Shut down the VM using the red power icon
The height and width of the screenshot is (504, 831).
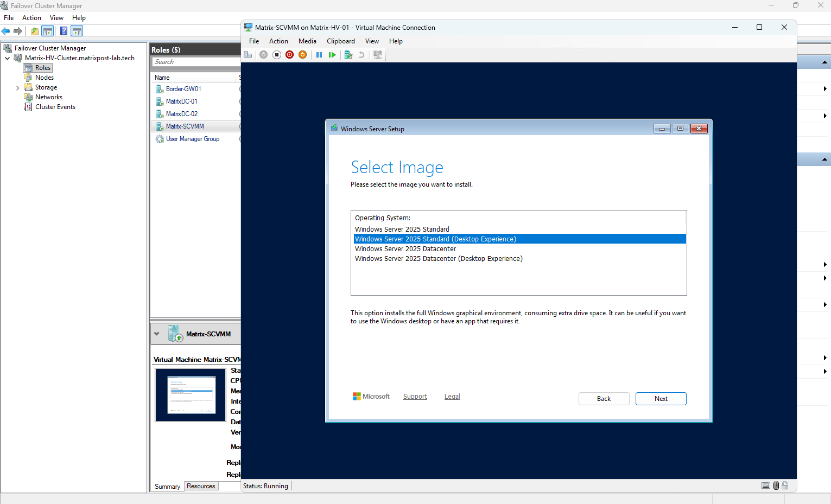tap(289, 55)
